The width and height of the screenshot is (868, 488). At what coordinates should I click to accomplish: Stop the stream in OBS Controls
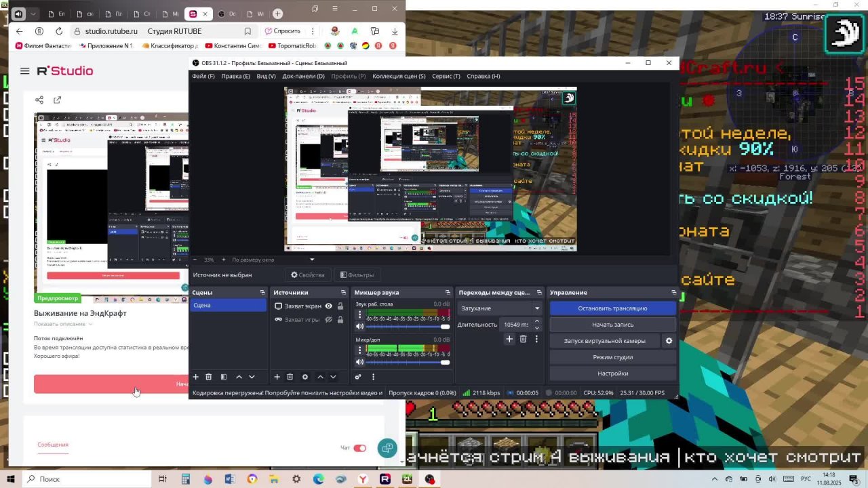click(612, 308)
